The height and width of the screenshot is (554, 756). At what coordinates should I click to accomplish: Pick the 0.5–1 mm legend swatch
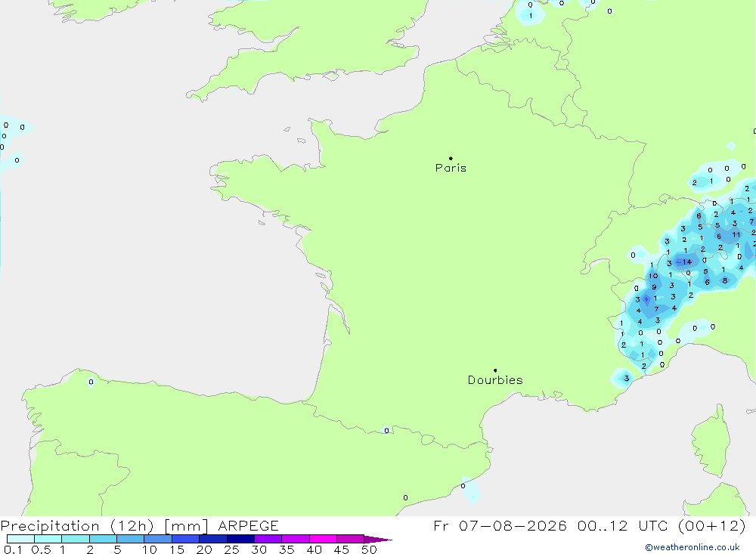(48, 539)
